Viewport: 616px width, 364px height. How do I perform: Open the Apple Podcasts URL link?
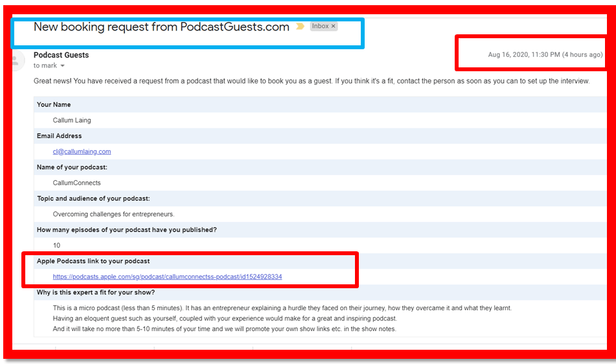tap(167, 277)
